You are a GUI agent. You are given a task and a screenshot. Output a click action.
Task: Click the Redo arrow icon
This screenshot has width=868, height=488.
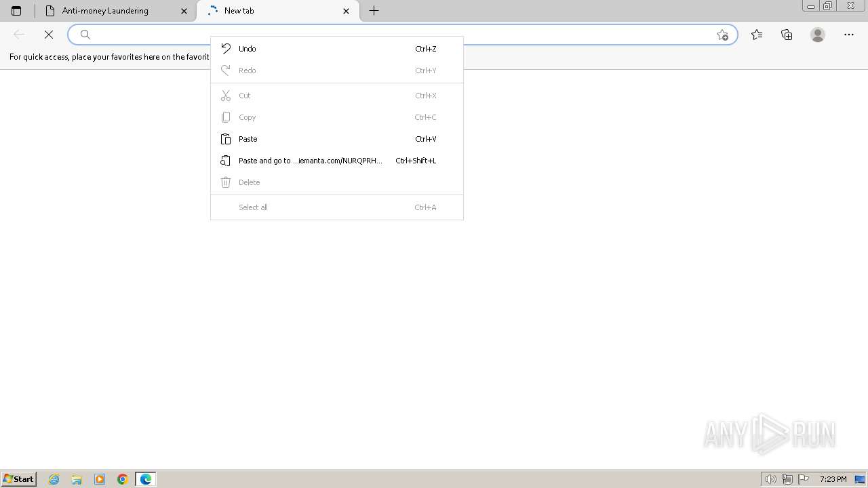pos(226,70)
